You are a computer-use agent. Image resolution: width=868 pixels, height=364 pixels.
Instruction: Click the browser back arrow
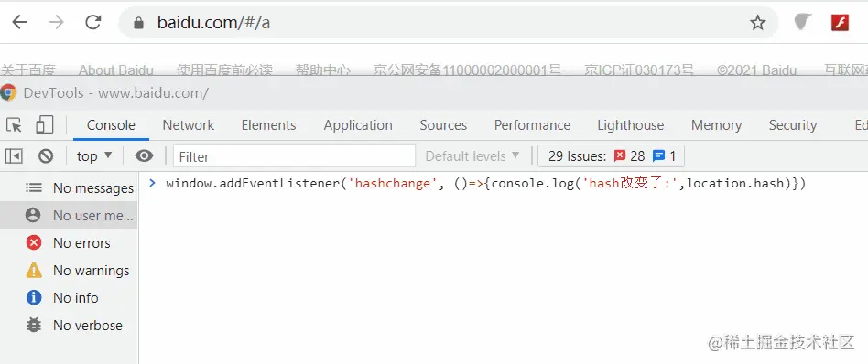point(20,23)
